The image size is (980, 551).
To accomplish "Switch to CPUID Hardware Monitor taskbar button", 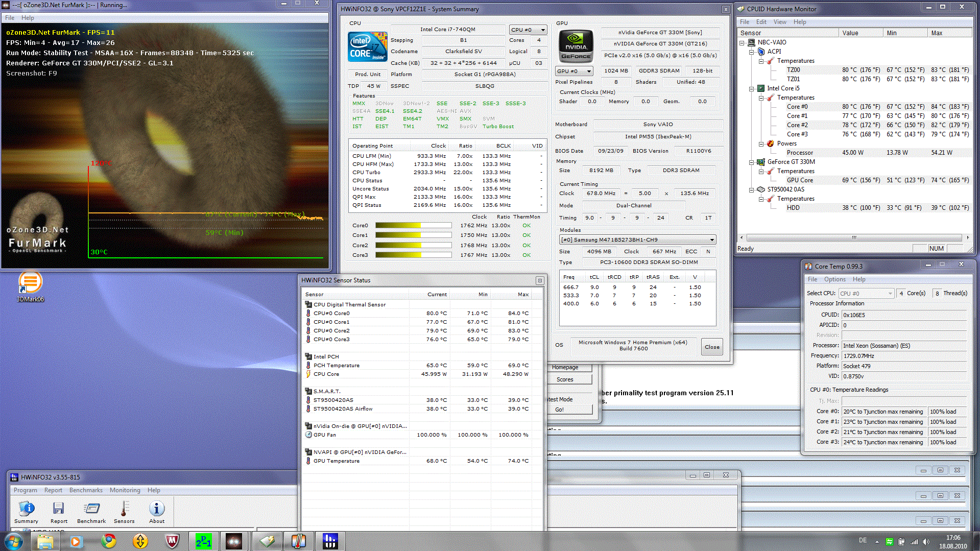I will tap(267, 541).
